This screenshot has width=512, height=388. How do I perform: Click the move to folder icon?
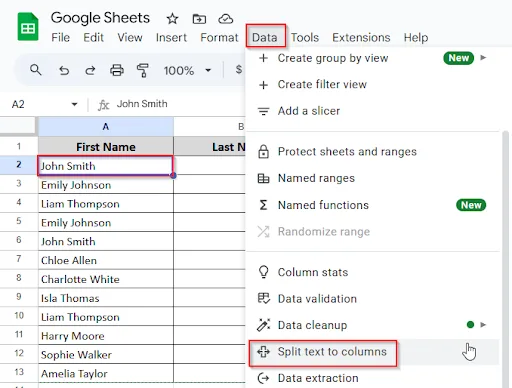coord(199,19)
